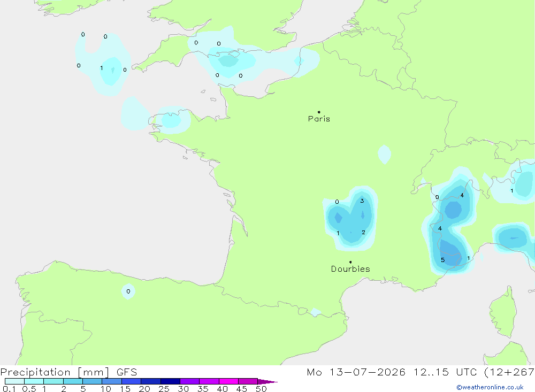Viewport: 535px width, 392px height.
Task: Pick the 1–2 mm legend swatch
Action: coord(53,381)
